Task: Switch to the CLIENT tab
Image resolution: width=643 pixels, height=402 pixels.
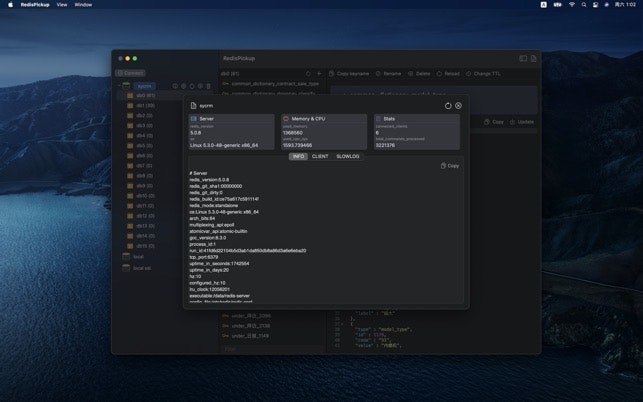Action: 320,156
